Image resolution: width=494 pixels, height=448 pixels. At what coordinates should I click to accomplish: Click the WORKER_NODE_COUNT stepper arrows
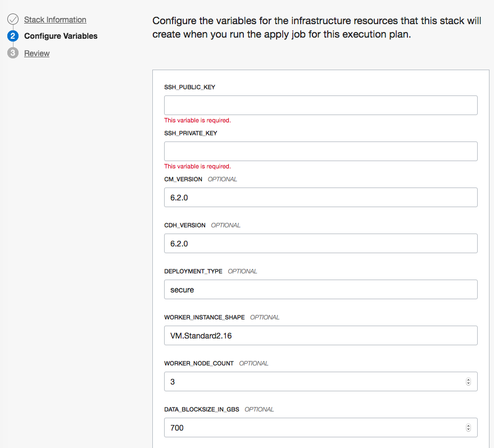469,382
